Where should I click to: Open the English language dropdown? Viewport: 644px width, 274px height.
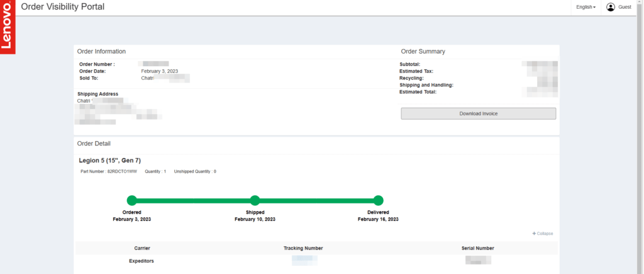[586, 7]
